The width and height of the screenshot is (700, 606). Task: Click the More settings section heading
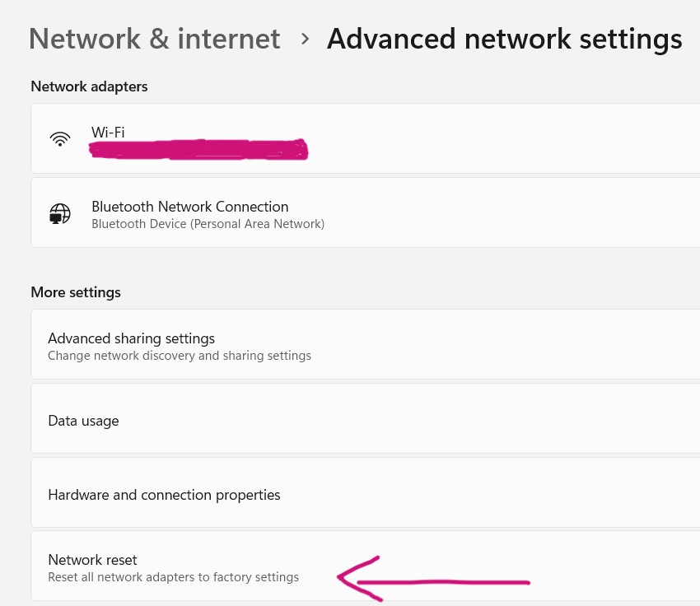pos(75,291)
